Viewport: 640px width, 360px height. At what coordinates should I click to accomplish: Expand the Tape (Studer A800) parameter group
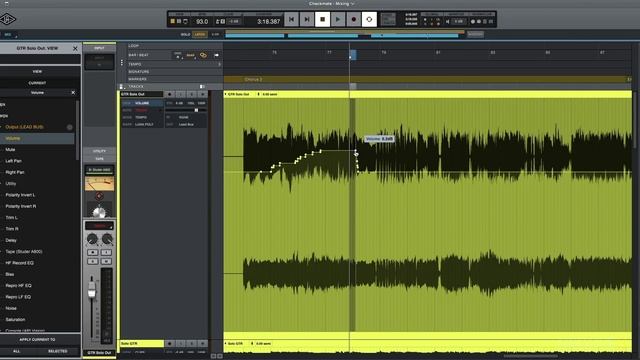(24, 252)
